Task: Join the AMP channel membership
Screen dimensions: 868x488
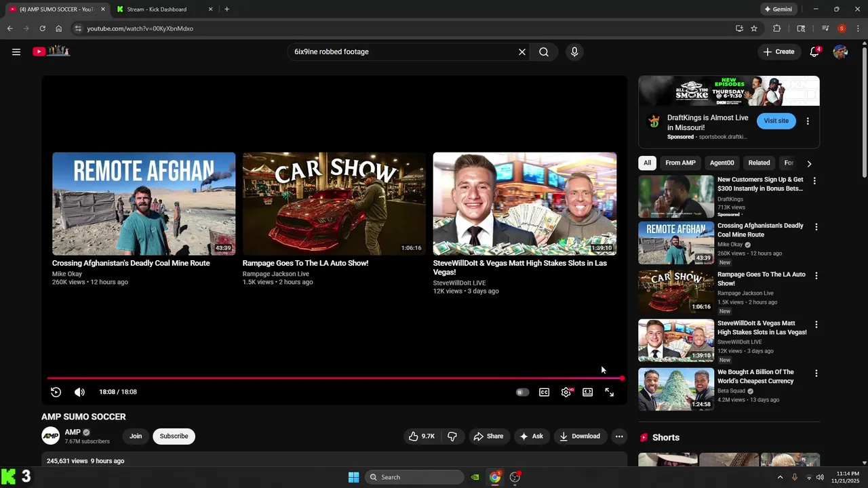Action: [136, 436]
